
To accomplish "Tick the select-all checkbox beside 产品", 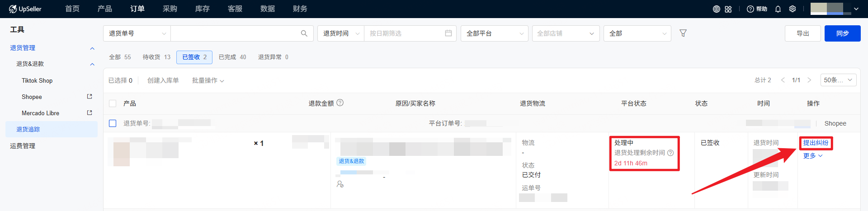I will pyautogui.click(x=113, y=103).
